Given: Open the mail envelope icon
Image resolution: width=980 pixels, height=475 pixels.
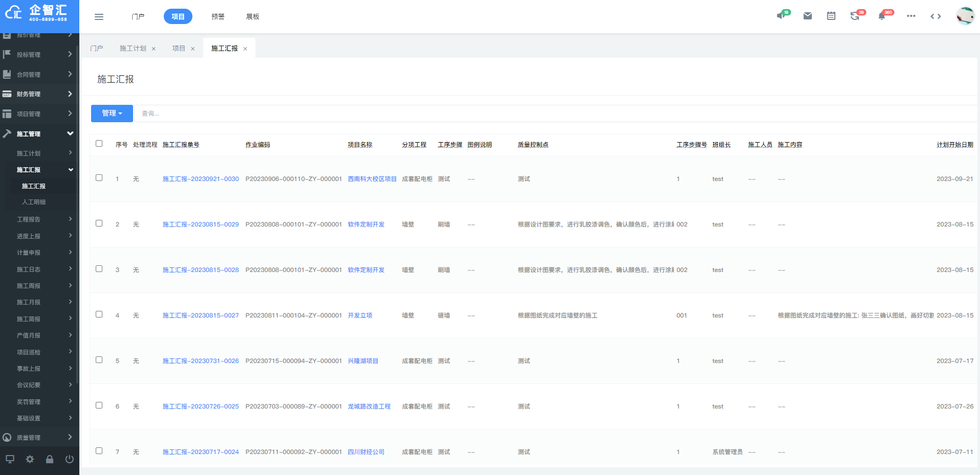Looking at the screenshot, I should point(808,16).
